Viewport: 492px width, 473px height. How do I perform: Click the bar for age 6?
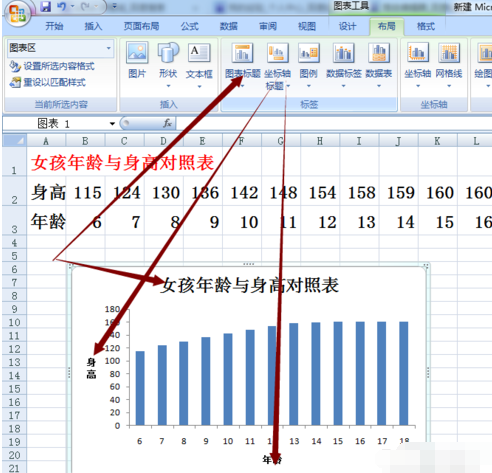[140, 388]
